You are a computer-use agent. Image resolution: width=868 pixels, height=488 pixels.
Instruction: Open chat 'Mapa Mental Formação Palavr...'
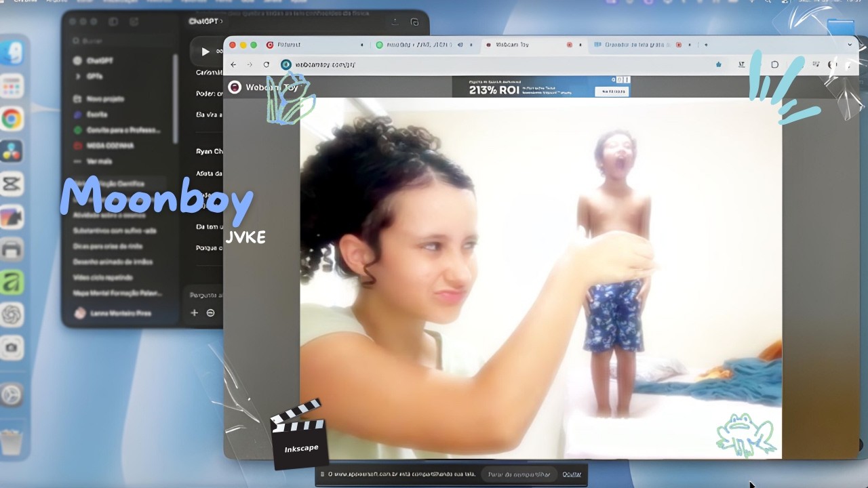pyautogui.click(x=118, y=293)
